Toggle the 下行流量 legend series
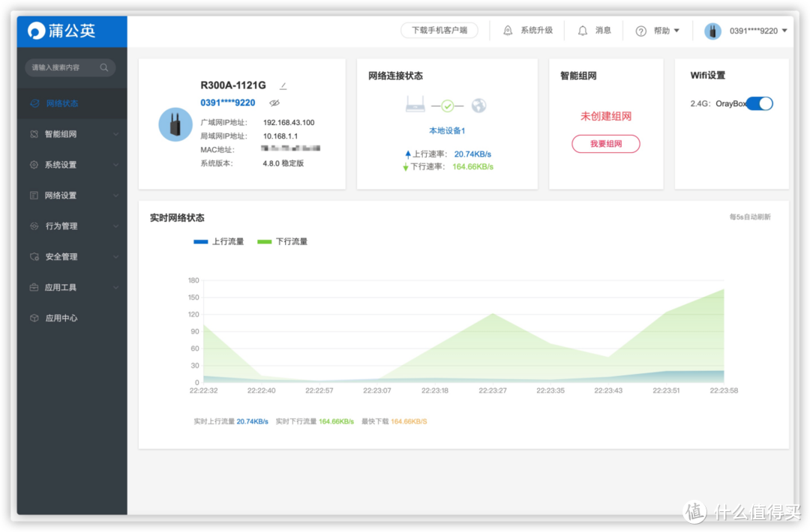The height and width of the screenshot is (532, 810). click(282, 241)
